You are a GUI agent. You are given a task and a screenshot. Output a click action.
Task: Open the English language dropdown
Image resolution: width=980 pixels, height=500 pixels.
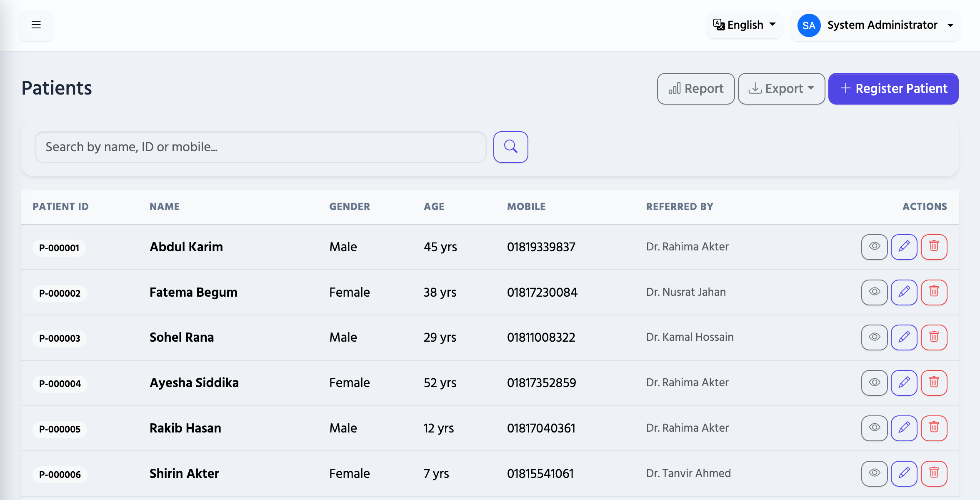tap(745, 25)
